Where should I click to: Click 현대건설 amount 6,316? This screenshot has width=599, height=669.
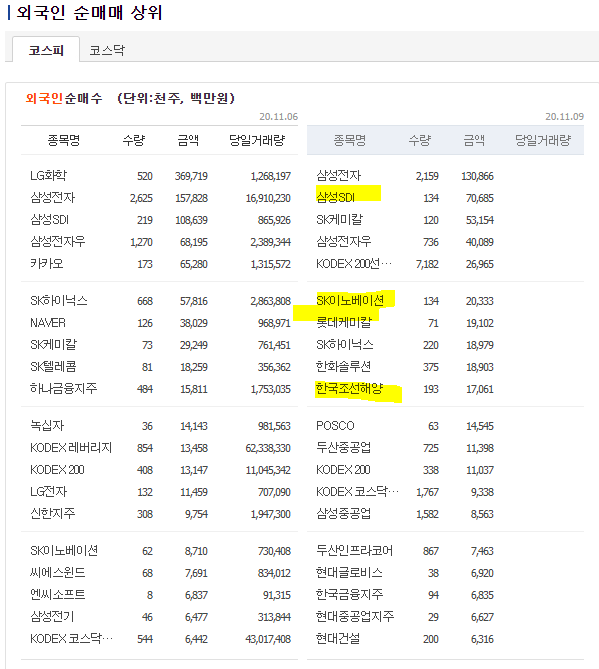[x=482, y=639]
